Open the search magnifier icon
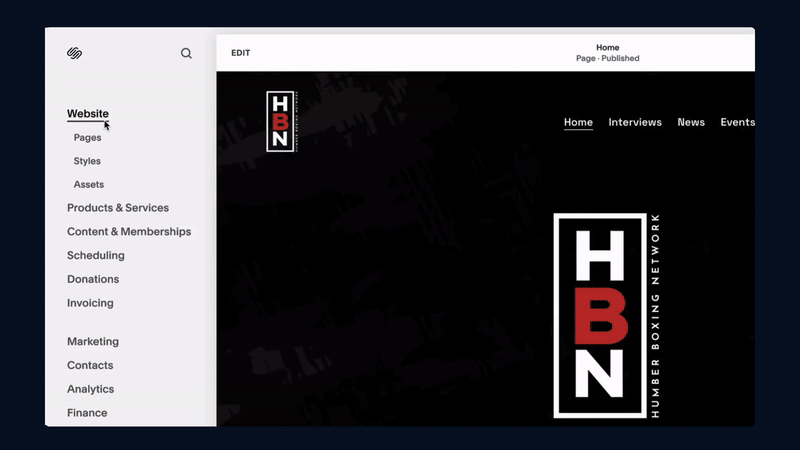 [x=186, y=53]
